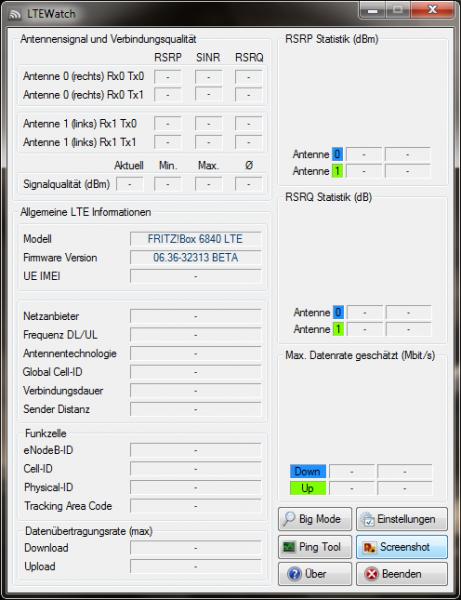Select the Modell field showing FRITZ!Box 6840 LTE
Image resolution: width=461 pixels, height=600 pixels.
tap(195, 239)
